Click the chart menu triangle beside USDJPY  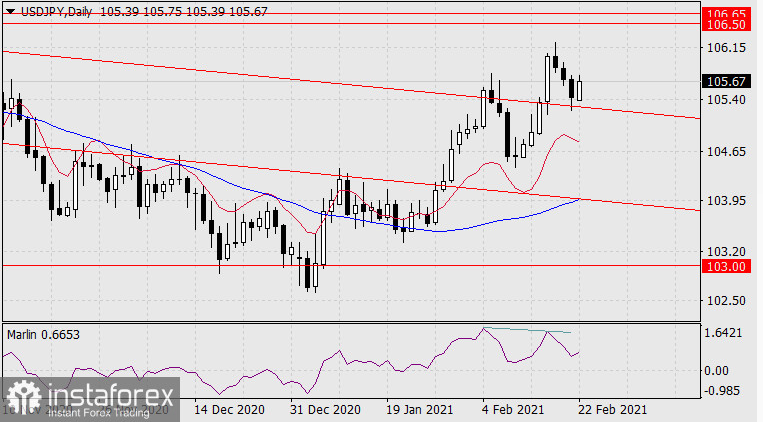pyautogui.click(x=10, y=11)
